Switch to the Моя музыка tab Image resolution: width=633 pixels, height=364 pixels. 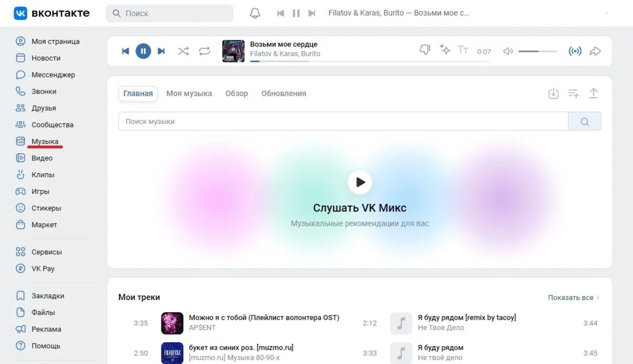[x=189, y=93]
